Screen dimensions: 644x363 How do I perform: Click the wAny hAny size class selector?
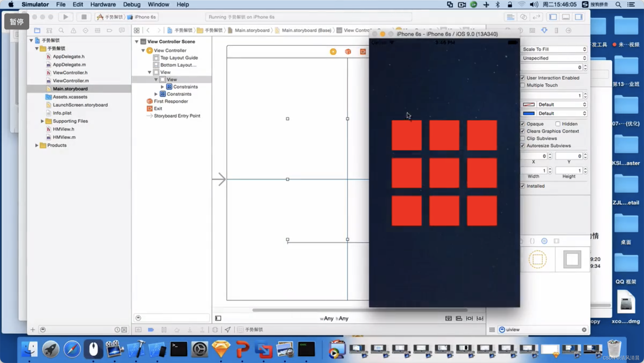coord(333,318)
